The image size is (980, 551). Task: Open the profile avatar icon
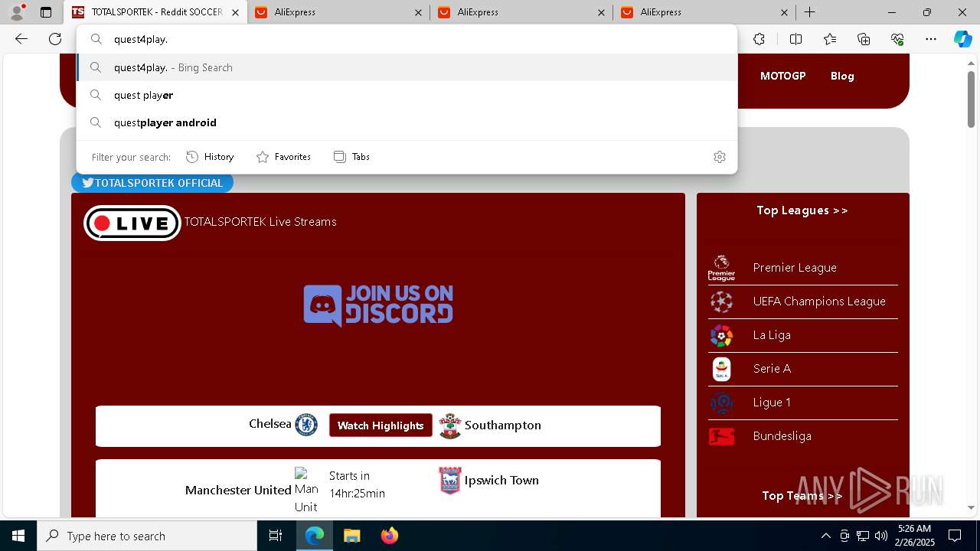pyautogui.click(x=17, y=12)
